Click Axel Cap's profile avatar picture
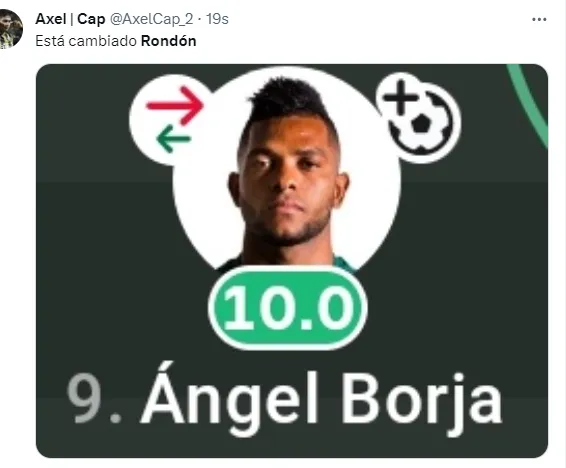This screenshot has width=566, height=468. point(11,29)
